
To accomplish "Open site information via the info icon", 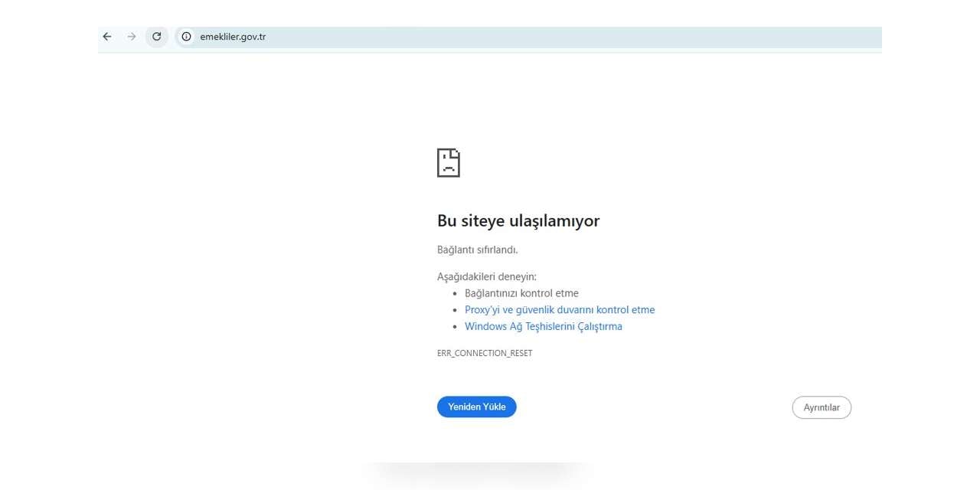I will point(186,36).
